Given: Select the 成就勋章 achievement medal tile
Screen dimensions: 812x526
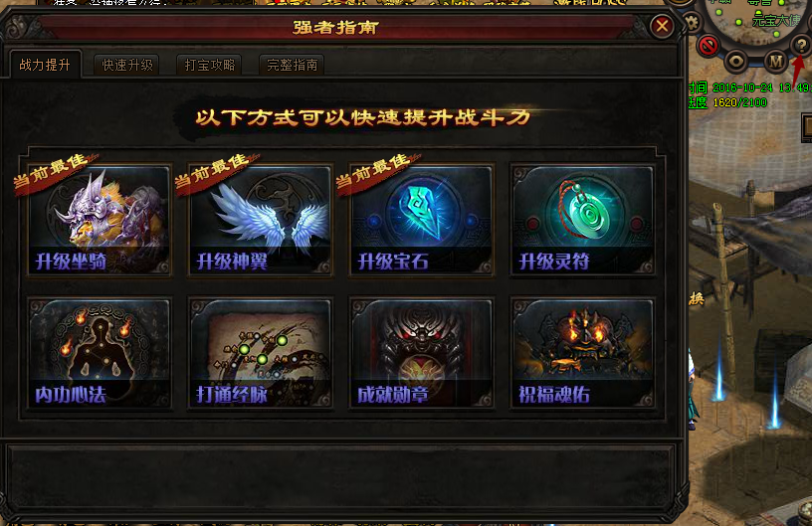Looking at the screenshot, I should tap(422, 353).
